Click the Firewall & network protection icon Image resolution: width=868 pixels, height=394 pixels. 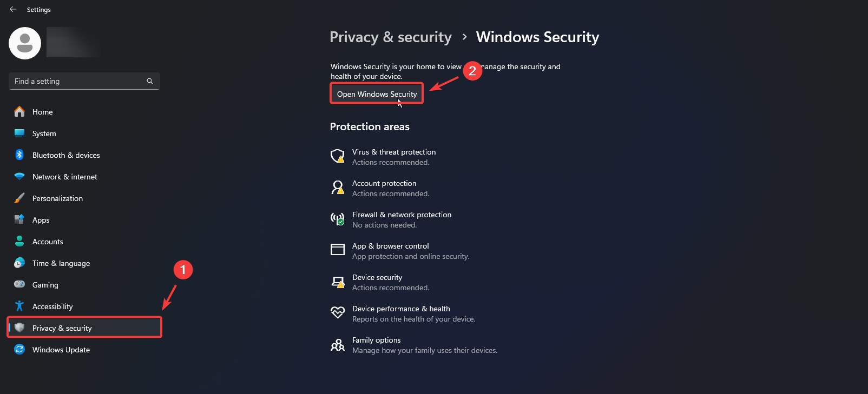coord(338,219)
